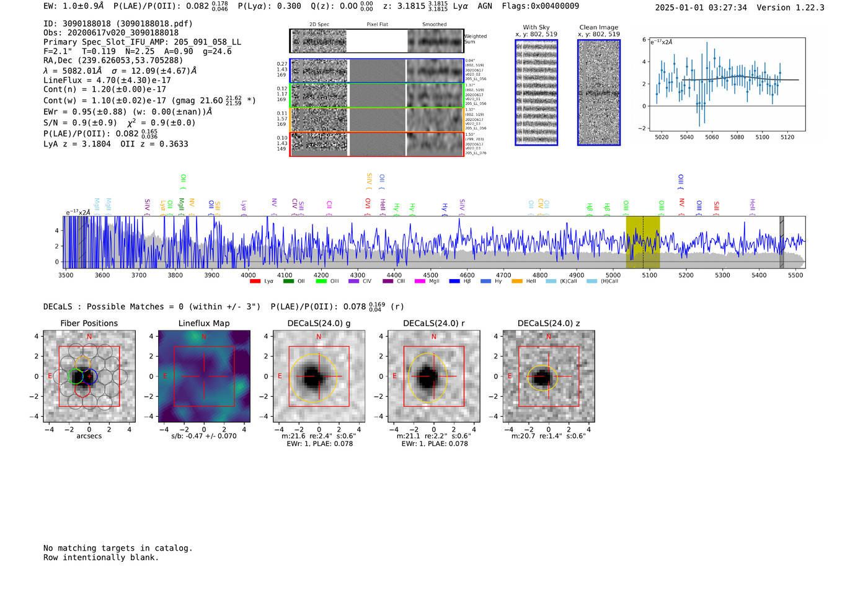Screen dimensions: 868x591
Task: Click the EW: 1.0±0.9Å header value
Action: (74, 6)
